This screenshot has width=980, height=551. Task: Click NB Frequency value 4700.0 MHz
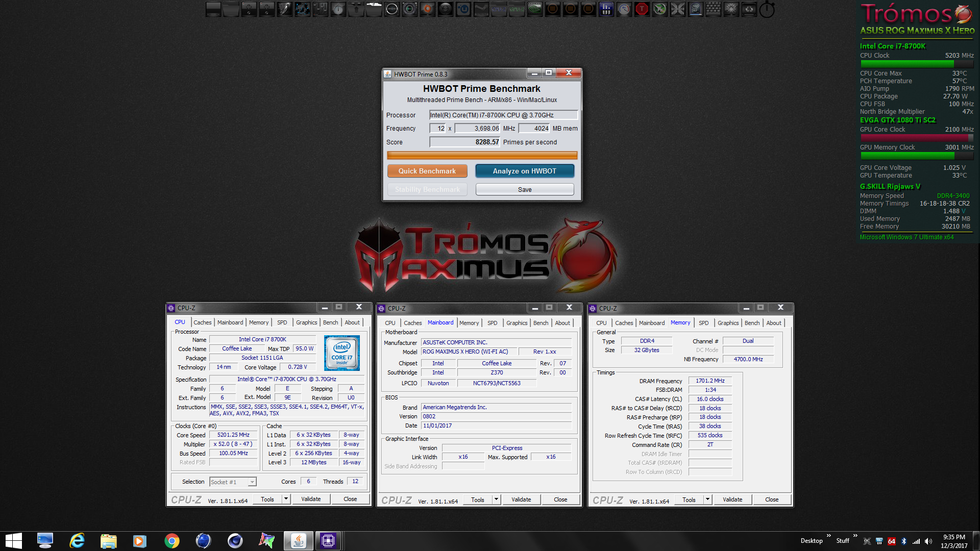[748, 360]
